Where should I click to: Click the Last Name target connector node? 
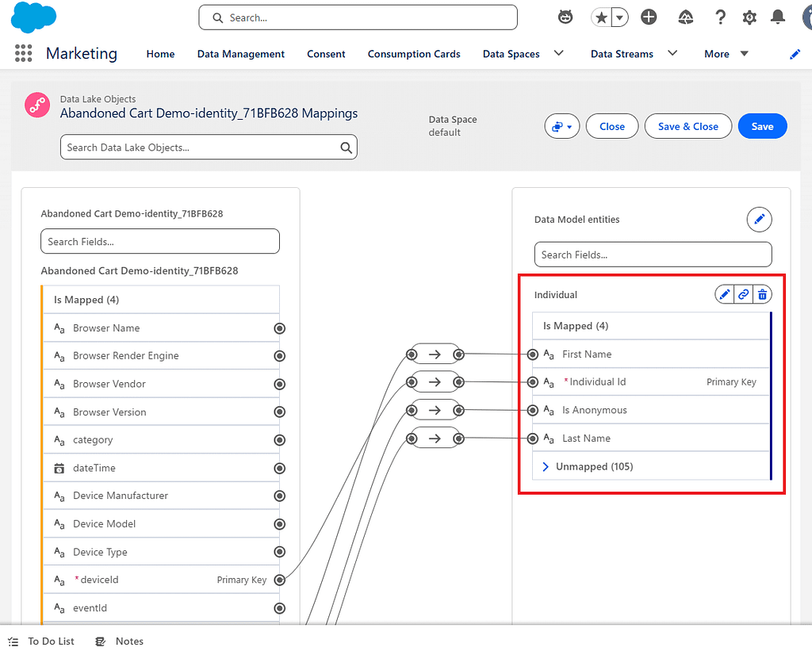(532, 439)
